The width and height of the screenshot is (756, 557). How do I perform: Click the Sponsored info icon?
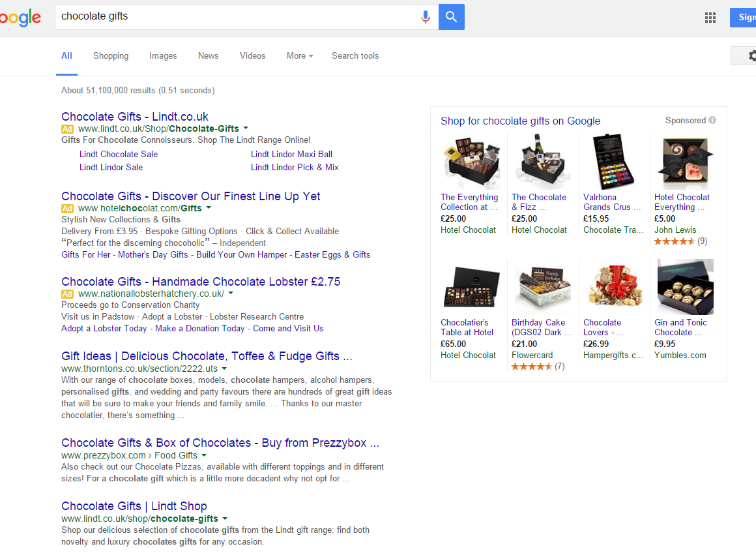[x=712, y=120]
